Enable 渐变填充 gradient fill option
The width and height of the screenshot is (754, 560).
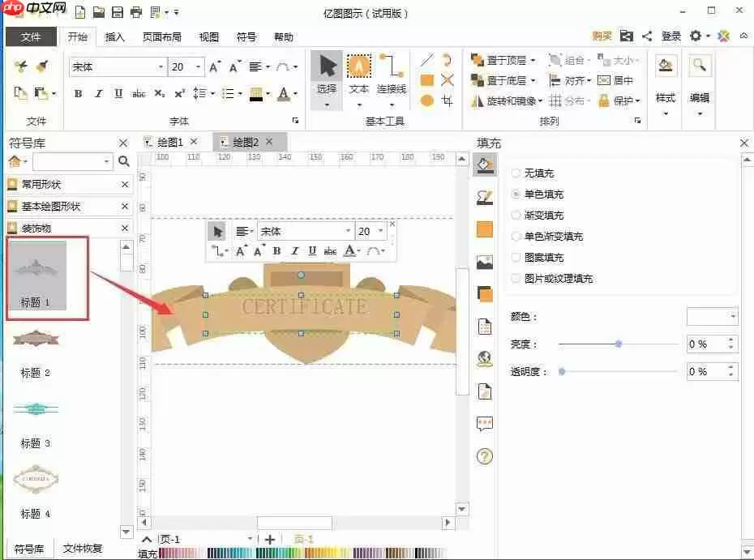(x=516, y=215)
